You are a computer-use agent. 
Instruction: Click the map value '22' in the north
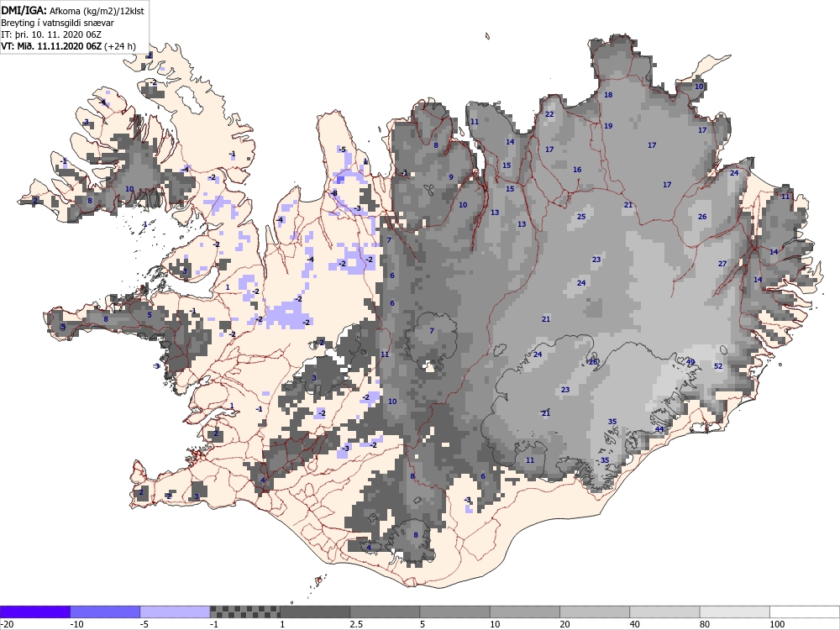(x=549, y=114)
